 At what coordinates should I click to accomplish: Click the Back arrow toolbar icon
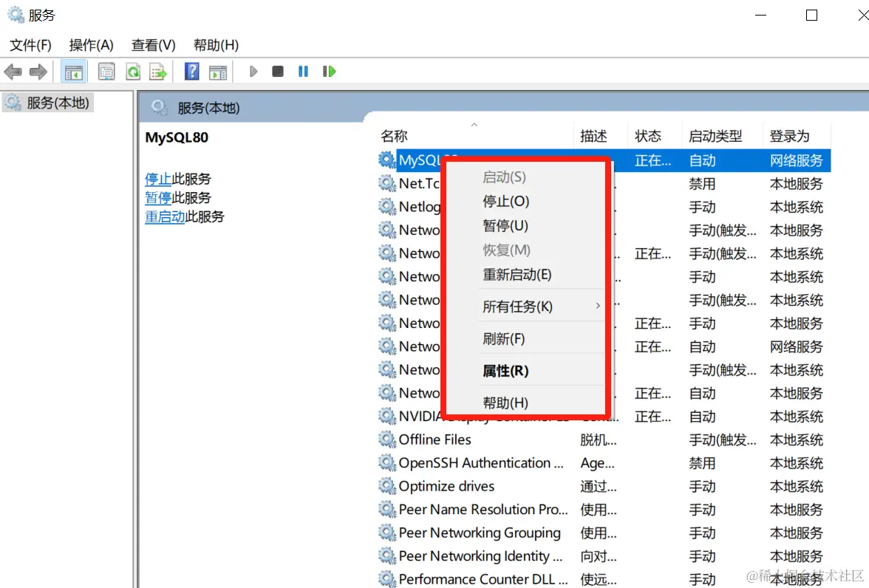13,72
